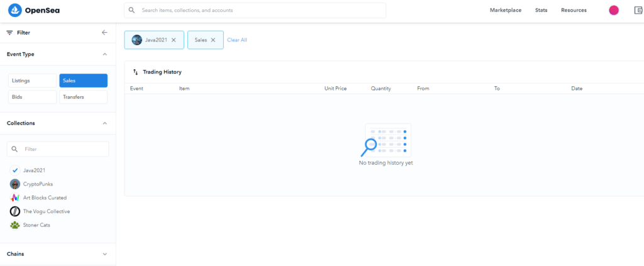This screenshot has height=266, width=644.
Task: Click the CryptoPunks collection avatar
Action: pos(15,184)
